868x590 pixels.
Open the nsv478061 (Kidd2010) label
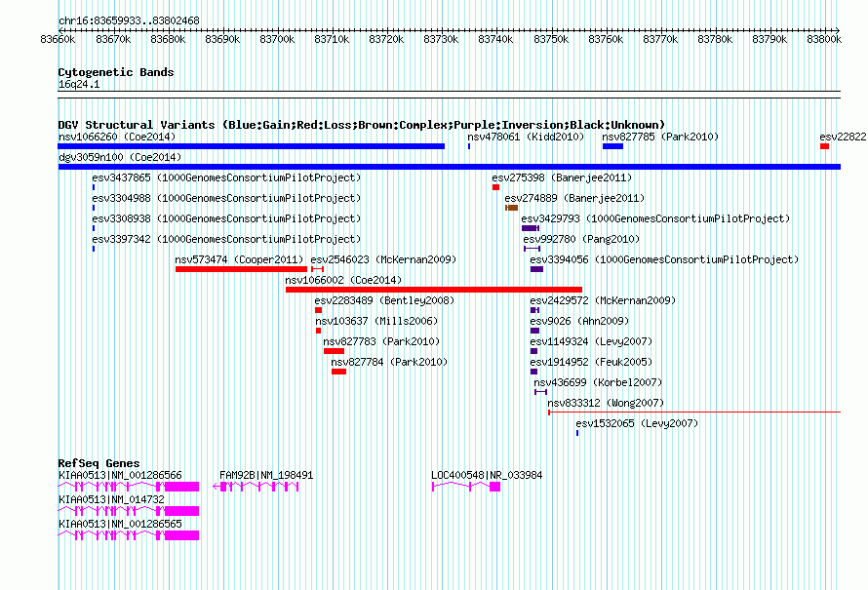coord(526,137)
